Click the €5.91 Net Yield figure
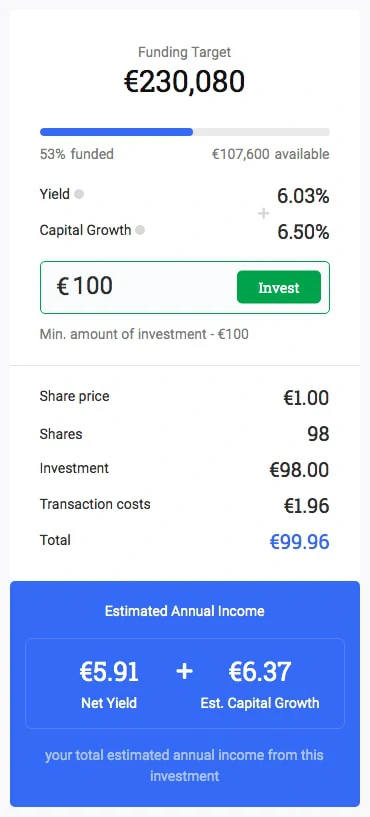The image size is (370, 817). click(109, 672)
